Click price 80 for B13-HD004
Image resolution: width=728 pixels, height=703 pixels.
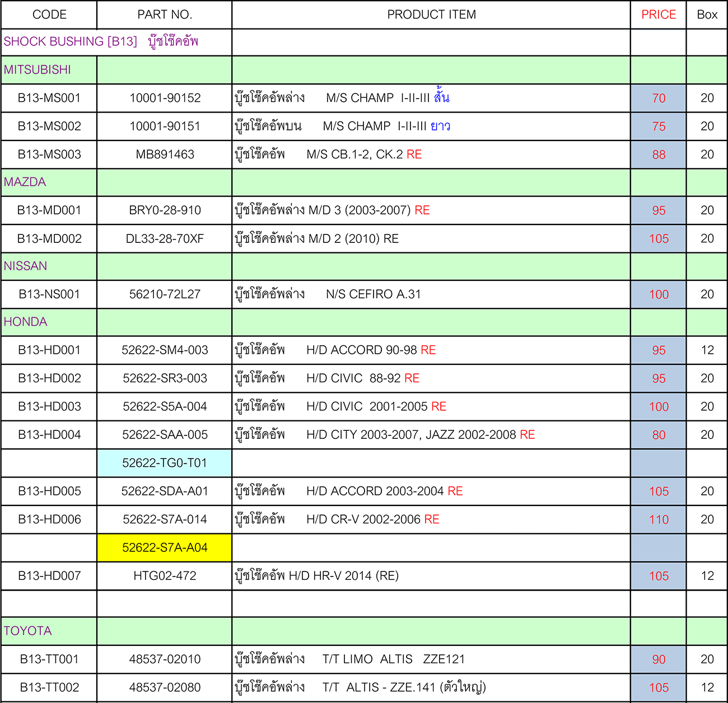659,434
